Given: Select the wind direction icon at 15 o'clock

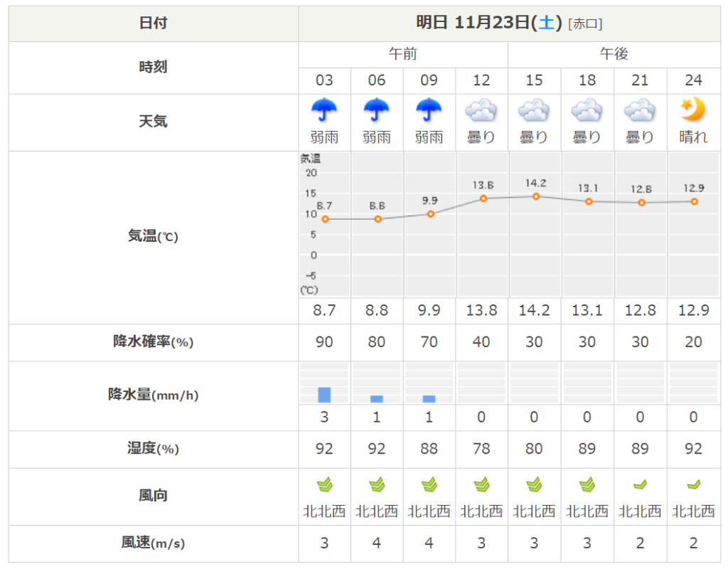Looking at the screenshot, I should (x=534, y=485).
